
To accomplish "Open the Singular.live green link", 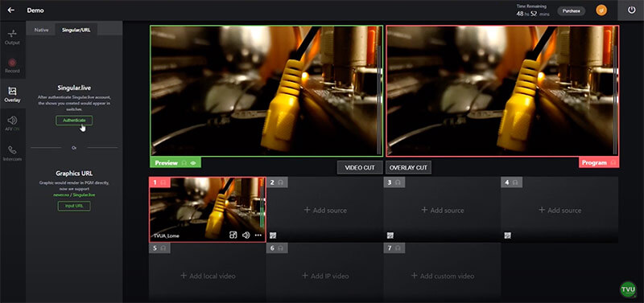I will 84,194.
